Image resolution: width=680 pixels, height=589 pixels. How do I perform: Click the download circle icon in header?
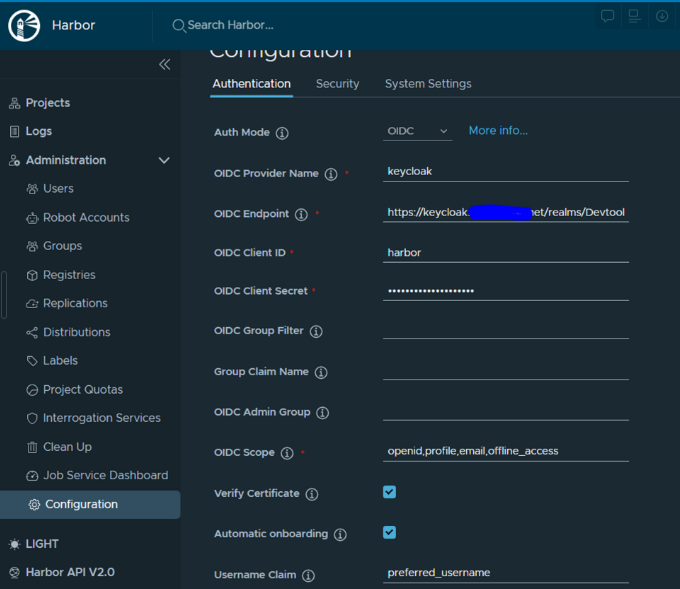662,16
